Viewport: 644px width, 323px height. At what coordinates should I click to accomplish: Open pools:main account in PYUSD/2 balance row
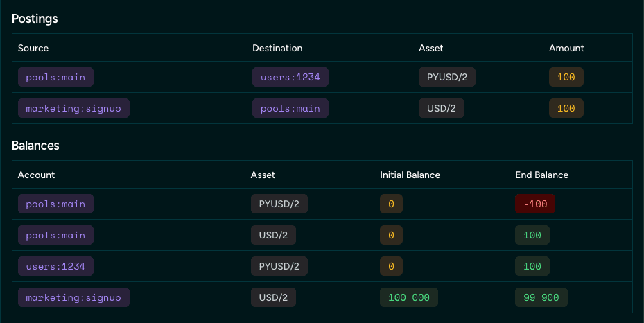tap(55, 204)
